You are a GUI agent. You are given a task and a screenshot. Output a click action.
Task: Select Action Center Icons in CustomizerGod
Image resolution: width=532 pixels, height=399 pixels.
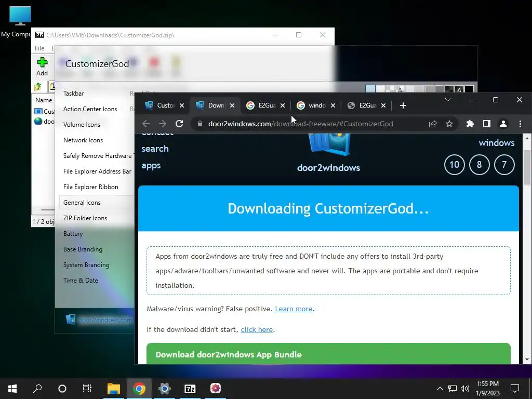point(90,109)
